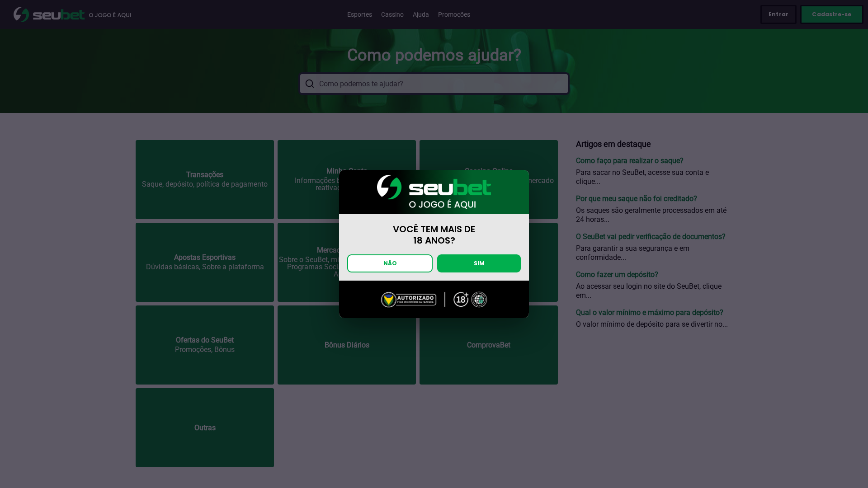Read 'Como faço para realizar o saque?' article
This screenshot has width=868, height=488.
tap(629, 161)
